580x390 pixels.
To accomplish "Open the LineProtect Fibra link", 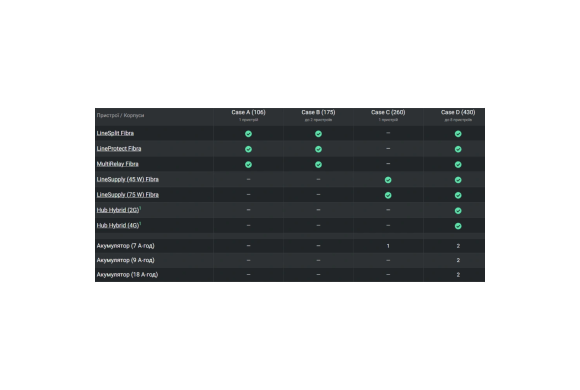I will pos(119,148).
